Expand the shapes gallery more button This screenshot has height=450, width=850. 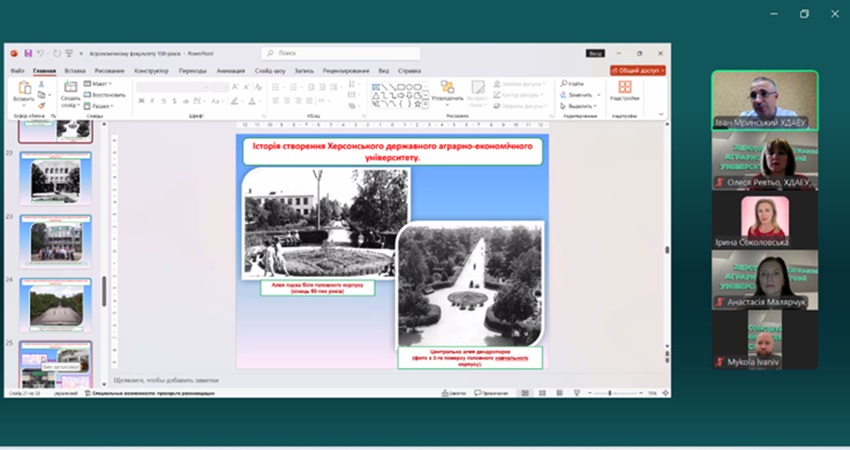[x=426, y=104]
